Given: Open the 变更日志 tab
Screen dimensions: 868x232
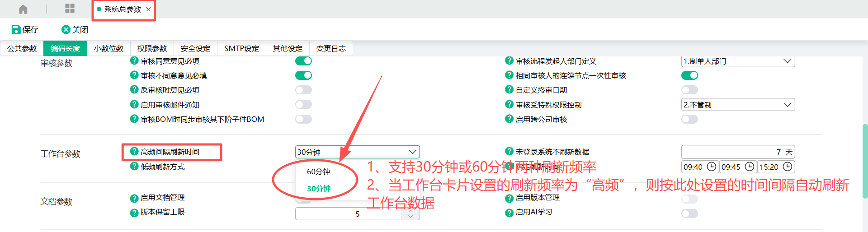Looking at the screenshot, I should click(331, 48).
